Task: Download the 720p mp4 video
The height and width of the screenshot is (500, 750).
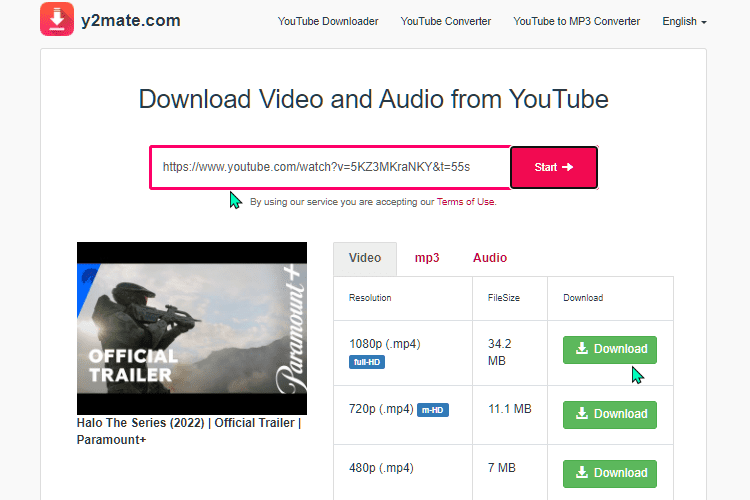Action: point(610,415)
